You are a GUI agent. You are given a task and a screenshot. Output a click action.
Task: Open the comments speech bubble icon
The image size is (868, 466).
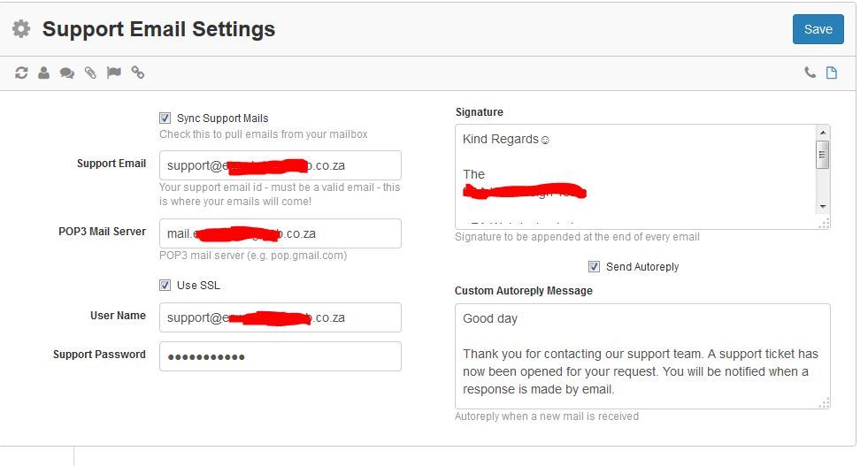tap(67, 73)
